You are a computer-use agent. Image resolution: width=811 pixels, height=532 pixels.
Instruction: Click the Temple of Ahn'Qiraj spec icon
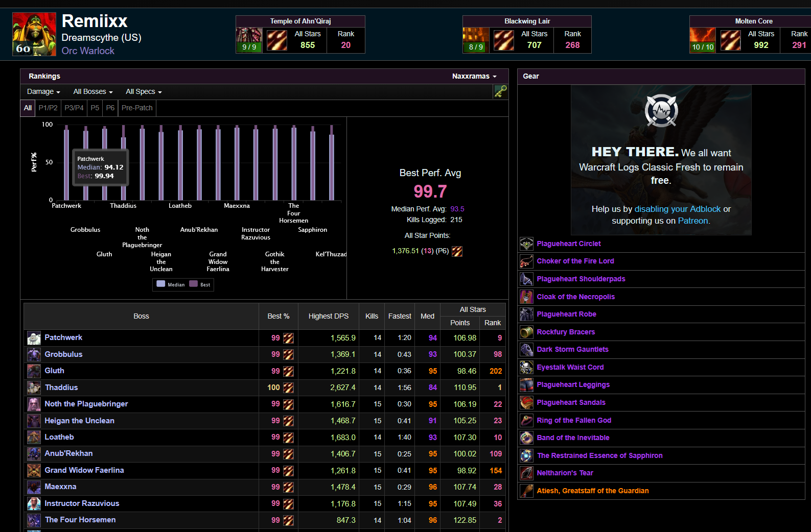[277, 40]
